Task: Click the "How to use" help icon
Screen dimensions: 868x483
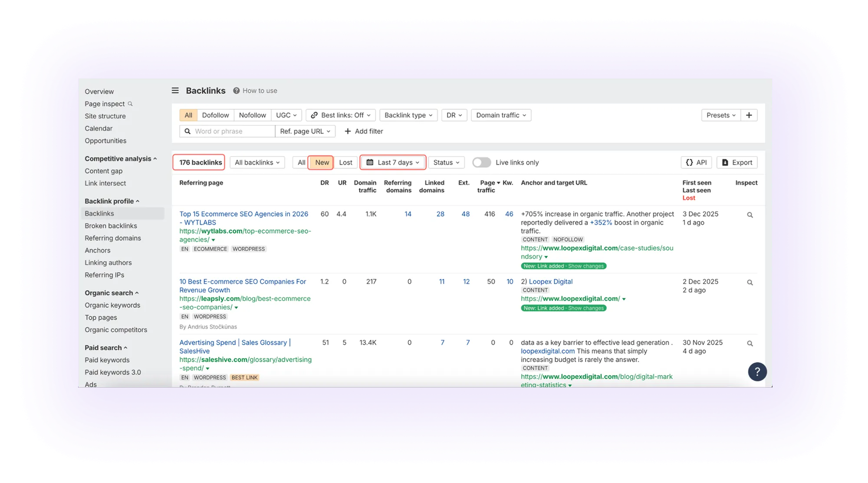Action: (x=237, y=90)
